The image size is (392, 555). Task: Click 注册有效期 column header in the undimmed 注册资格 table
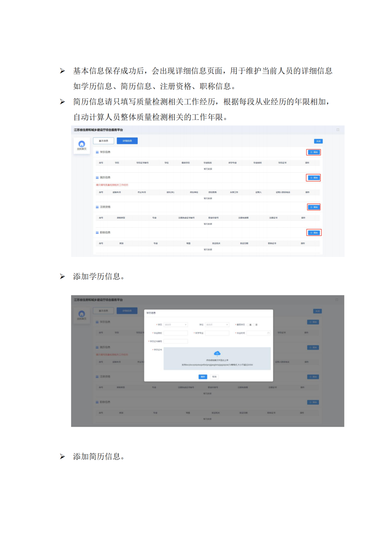pos(243,218)
